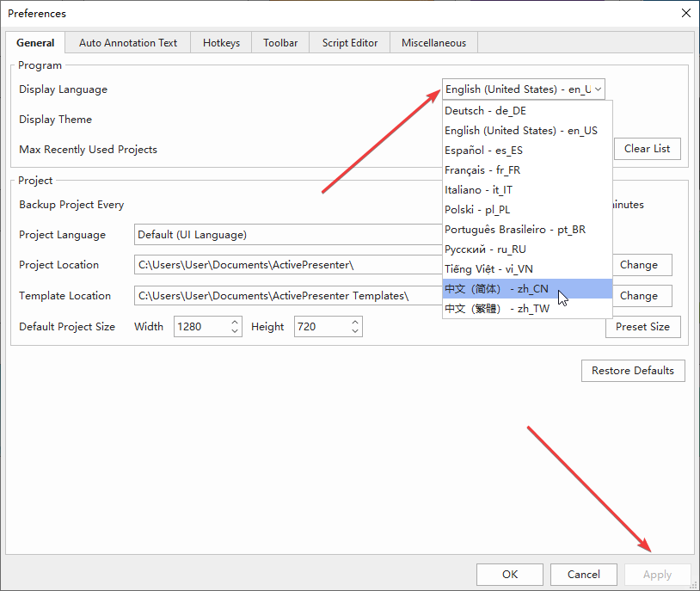700x591 pixels.
Task: Open the Hotkeys tab
Action: tap(221, 43)
